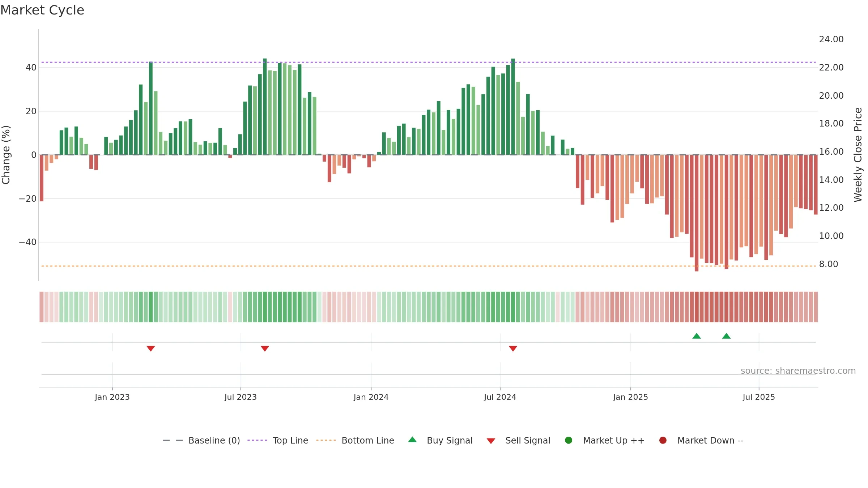The image size is (868, 488).
Task: Click the 12.00 price axis label
Action: pos(831,207)
